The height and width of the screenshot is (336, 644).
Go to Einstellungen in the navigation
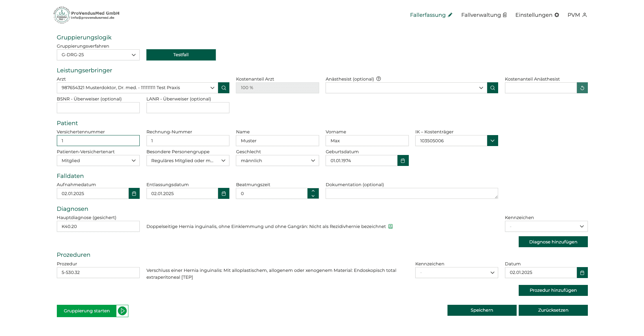(537, 15)
